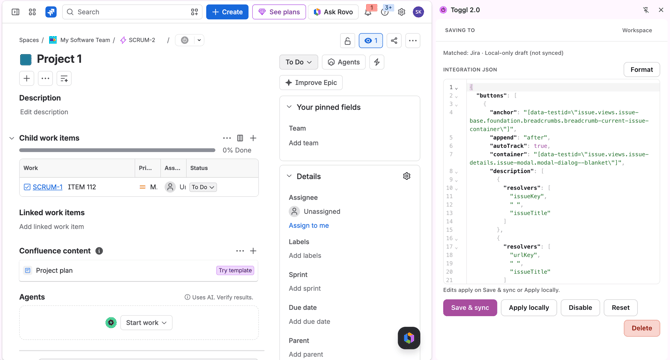Click the Jira logo icon
Viewport: 670px width, 360px height.
coord(51,12)
